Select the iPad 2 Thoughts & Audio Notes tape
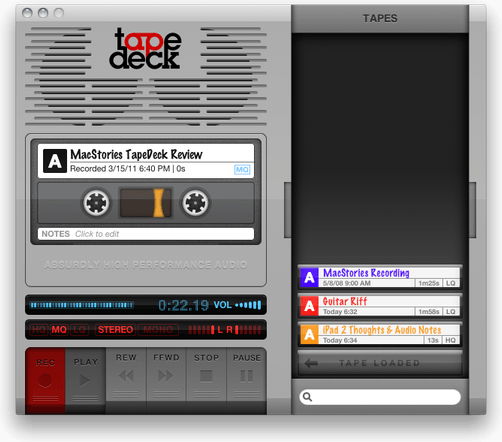502x442 pixels. tap(380, 334)
